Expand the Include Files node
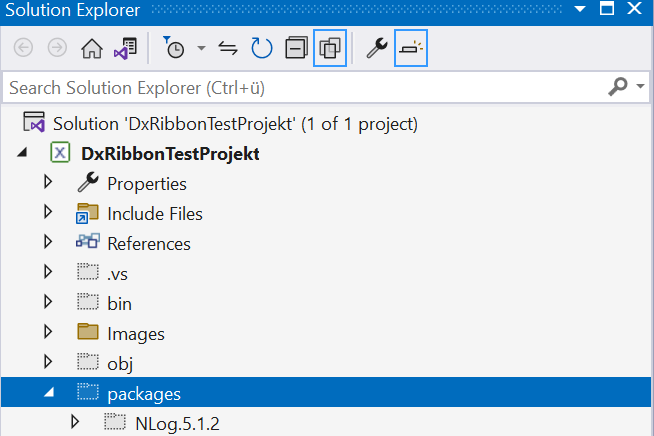This screenshot has height=436, width=654. 48,212
